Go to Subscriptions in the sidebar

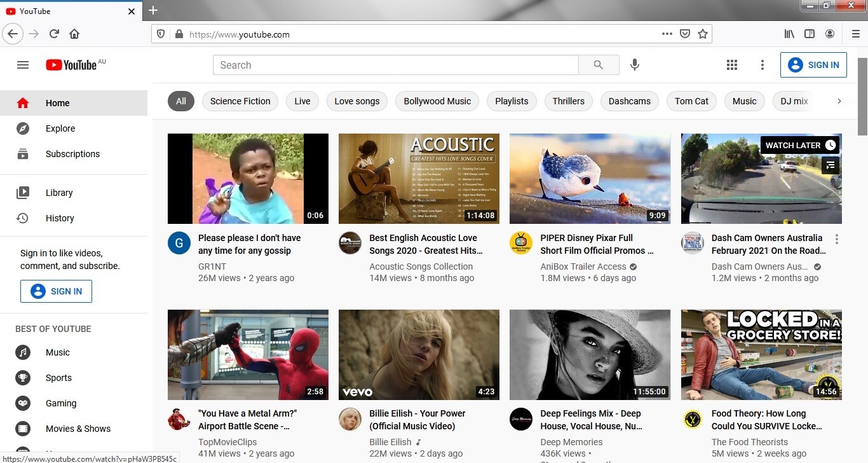72,154
